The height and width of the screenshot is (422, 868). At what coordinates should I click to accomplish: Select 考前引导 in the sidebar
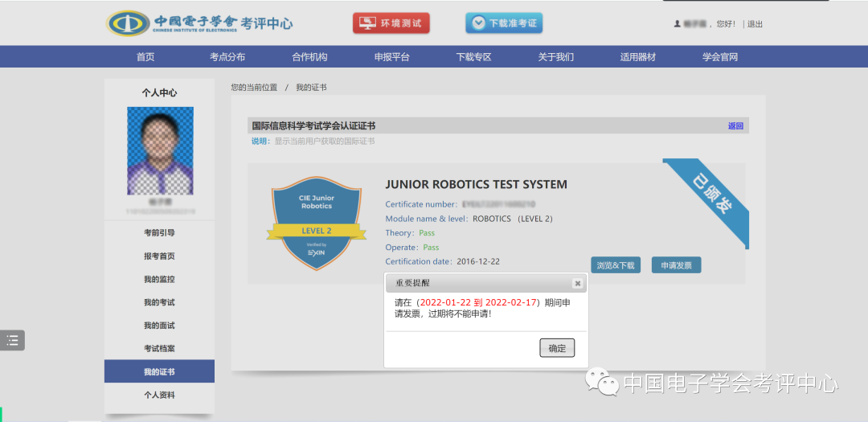[159, 232]
